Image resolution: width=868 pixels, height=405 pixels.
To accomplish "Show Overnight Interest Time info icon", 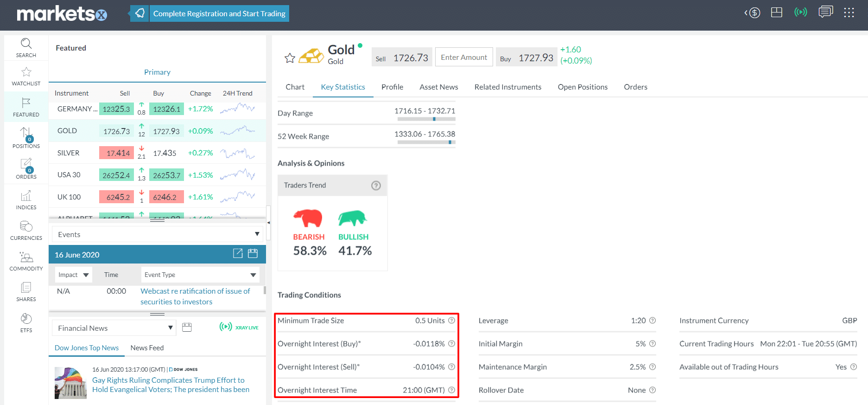I will point(451,390).
